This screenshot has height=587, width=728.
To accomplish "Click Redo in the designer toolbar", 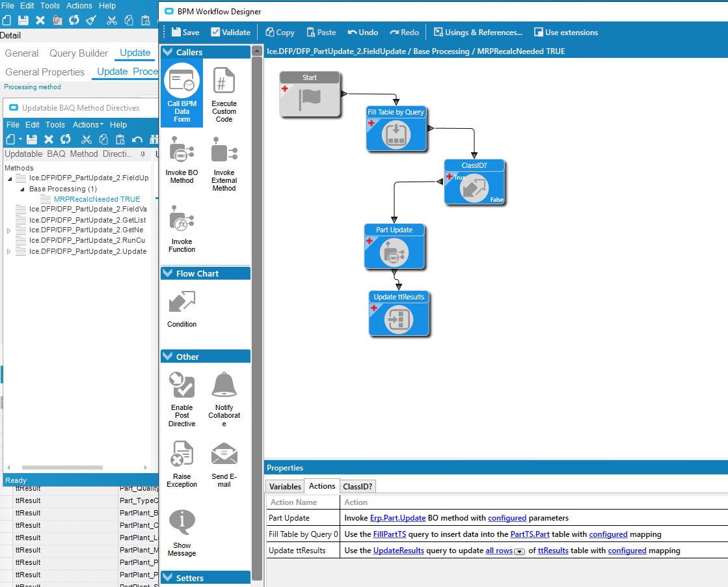I will [405, 32].
